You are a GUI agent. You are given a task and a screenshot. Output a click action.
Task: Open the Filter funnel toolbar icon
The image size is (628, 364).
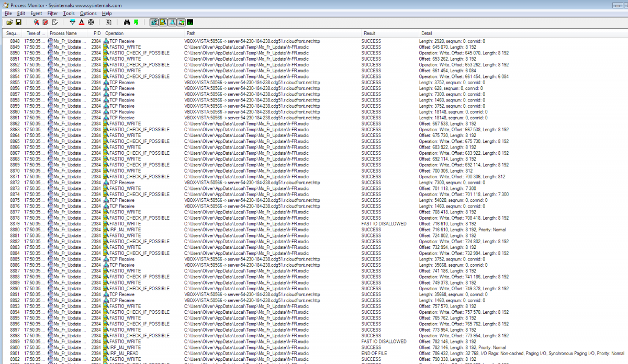point(73,22)
